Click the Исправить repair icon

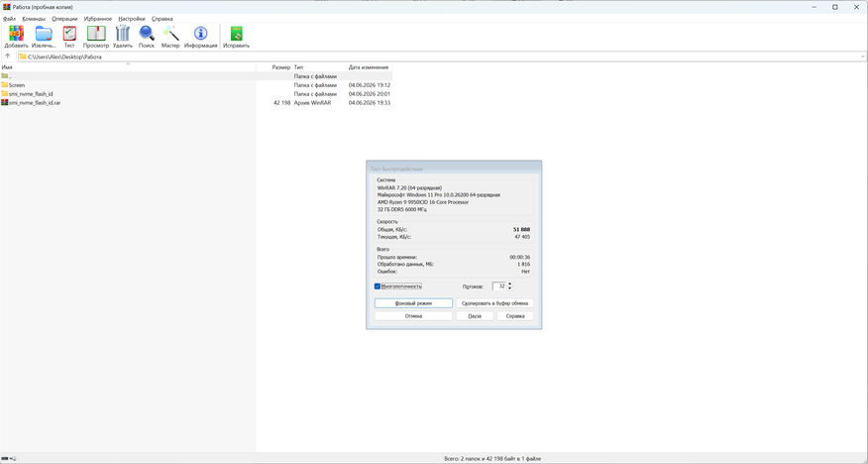tap(237, 34)
